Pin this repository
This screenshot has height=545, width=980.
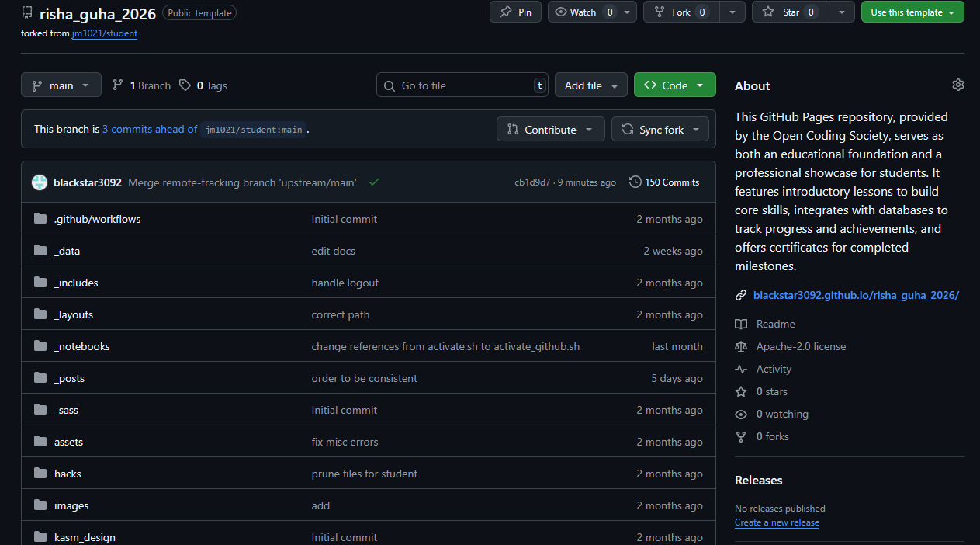click(x=515, y=12)
